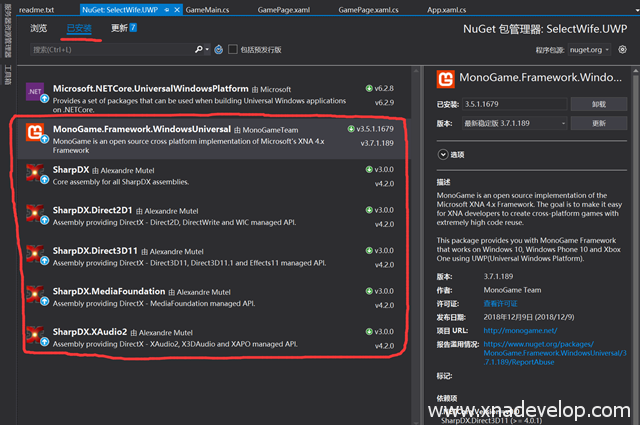Screen dimensions: 640x425
Task: Open the 程序包源 nuget.org dropdown
Action: tap(593, 48)
